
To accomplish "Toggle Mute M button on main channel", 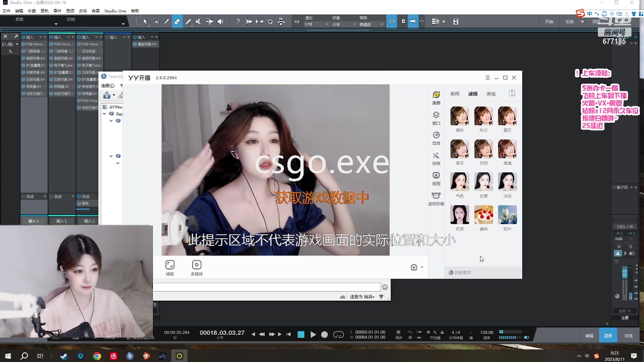I will [x=619, y=246].
